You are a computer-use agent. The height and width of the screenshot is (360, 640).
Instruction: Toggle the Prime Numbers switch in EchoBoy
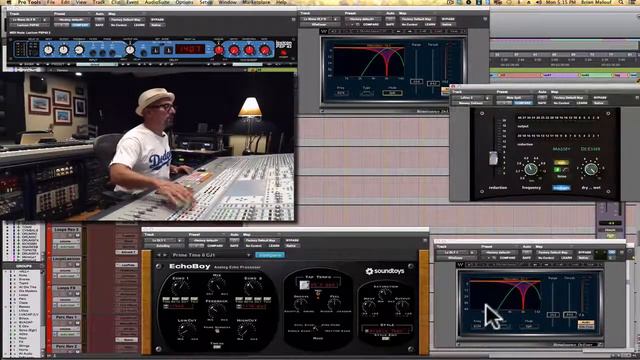coord(217,331)
